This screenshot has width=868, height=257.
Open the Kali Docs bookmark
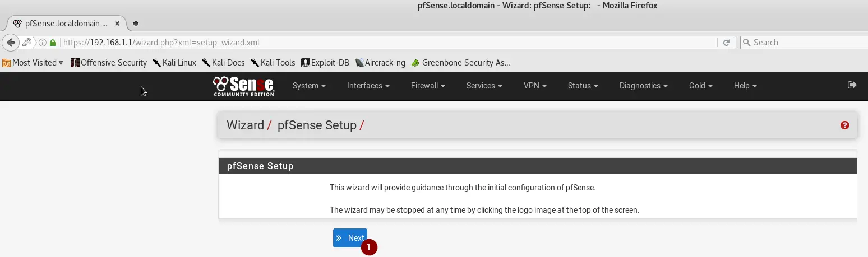click(x=223, y=63)
